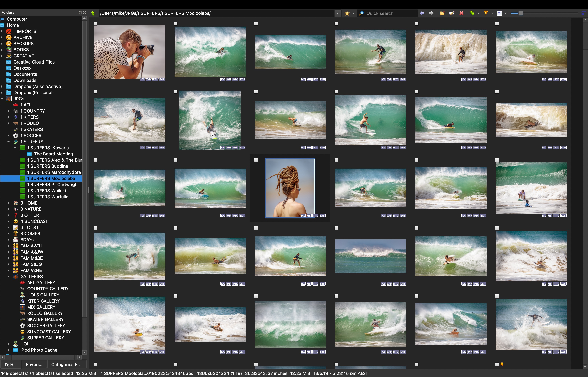This screenshot has width=588, height=377.
Task: Go to parent folder with green up arrow
Action: click(93, 13)
